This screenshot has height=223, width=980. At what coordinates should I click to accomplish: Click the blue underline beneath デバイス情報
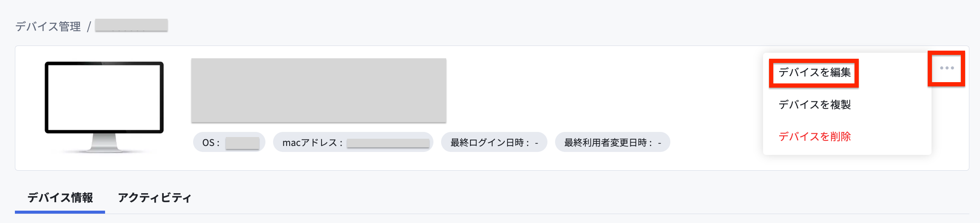60,212
